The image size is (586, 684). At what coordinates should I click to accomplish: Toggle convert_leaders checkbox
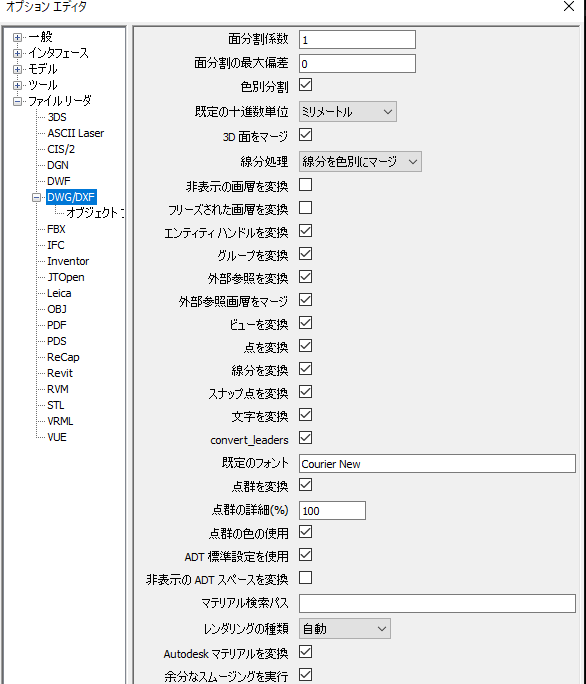305,438
